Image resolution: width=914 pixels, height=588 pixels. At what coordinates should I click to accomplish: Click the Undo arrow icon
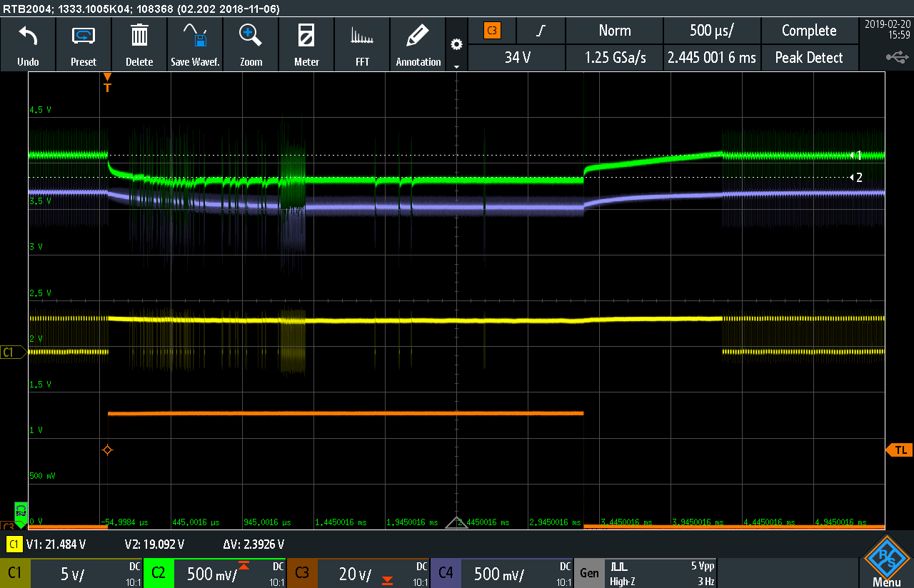[28, 34]
